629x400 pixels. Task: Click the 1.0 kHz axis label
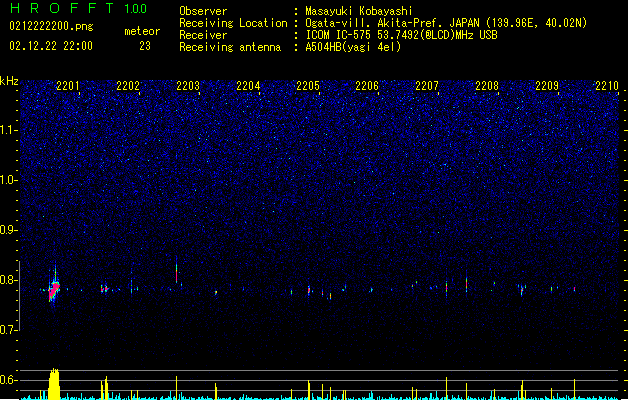9,180
